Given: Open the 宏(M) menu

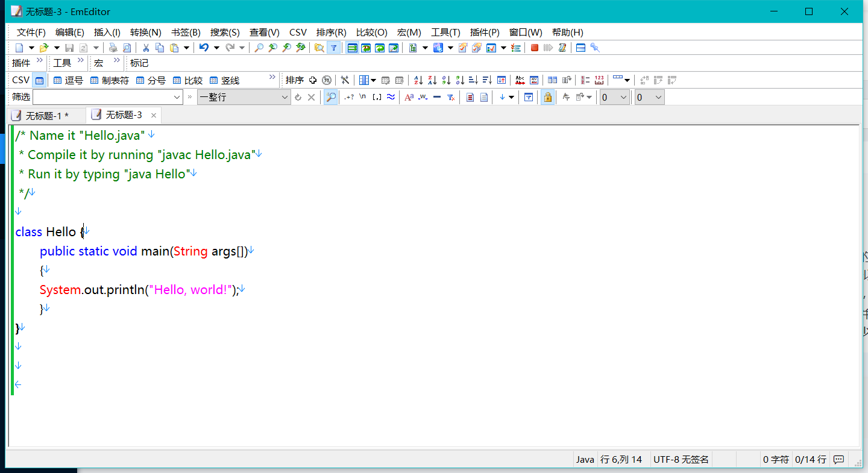Looking at the screenshot, I should point(409,33).
